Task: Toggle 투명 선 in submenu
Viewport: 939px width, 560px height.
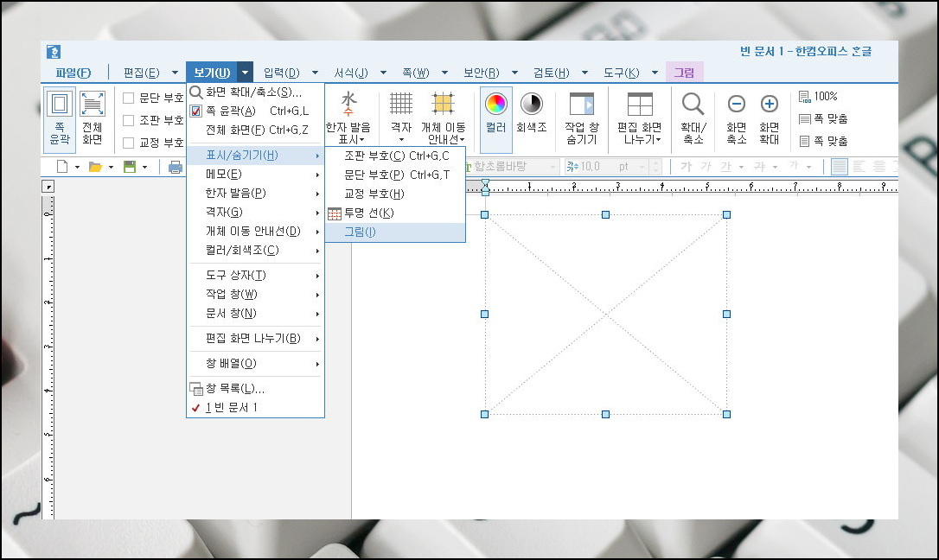Action: click(x=395, y=213)
